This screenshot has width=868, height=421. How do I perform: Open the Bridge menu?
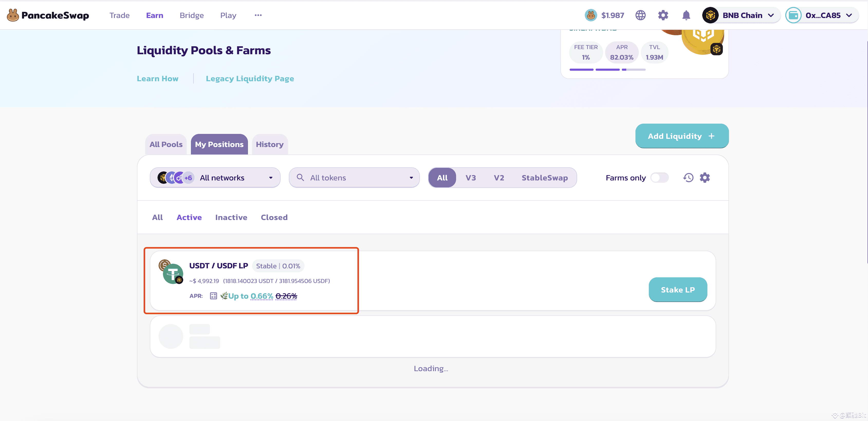[x=191, y=15]
